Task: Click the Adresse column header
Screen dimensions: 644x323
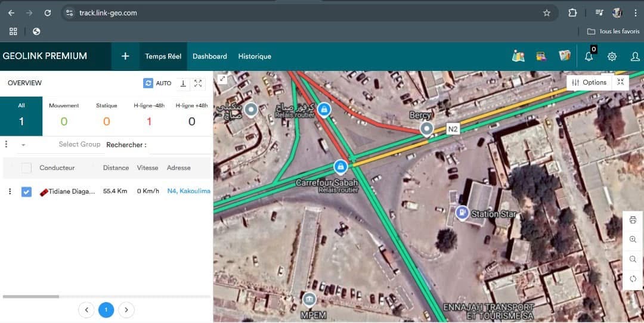Action: coord(179,168)
